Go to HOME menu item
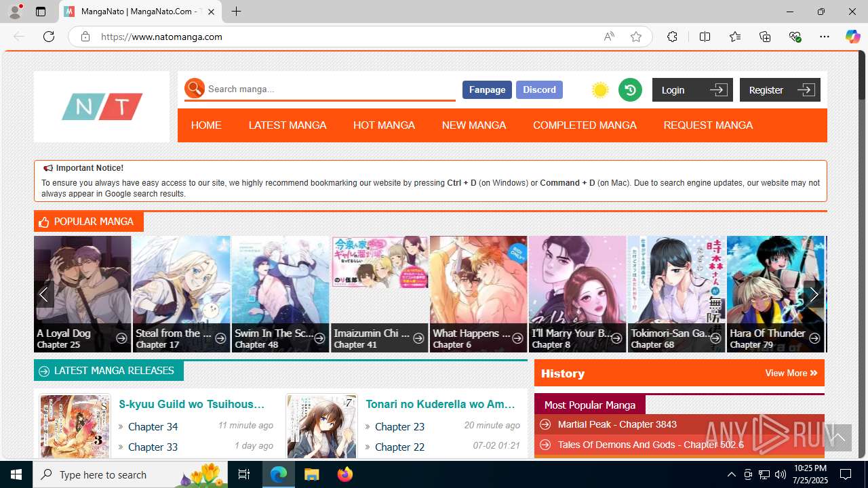This screenshot has width=868, height=488. tap(206, 125)
